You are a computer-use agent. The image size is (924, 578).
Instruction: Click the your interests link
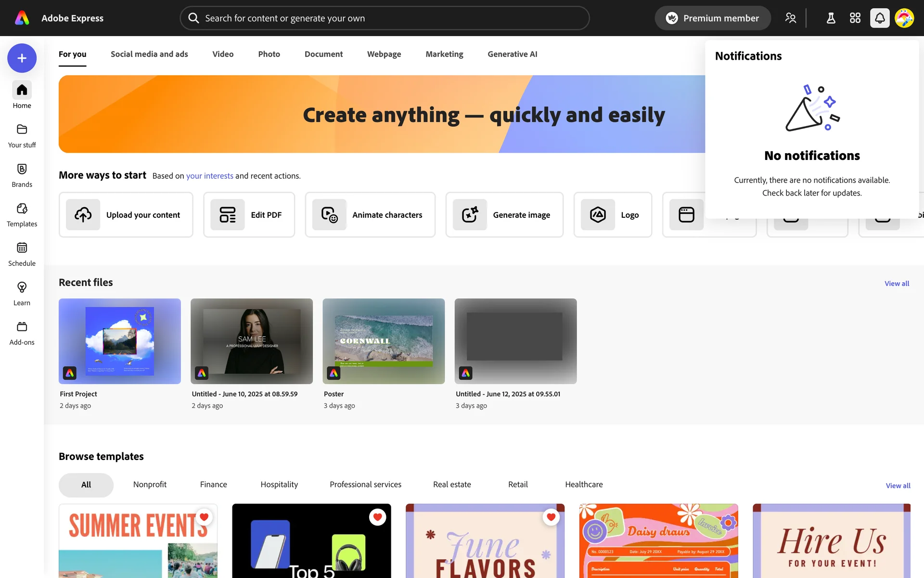click(209, 176)
